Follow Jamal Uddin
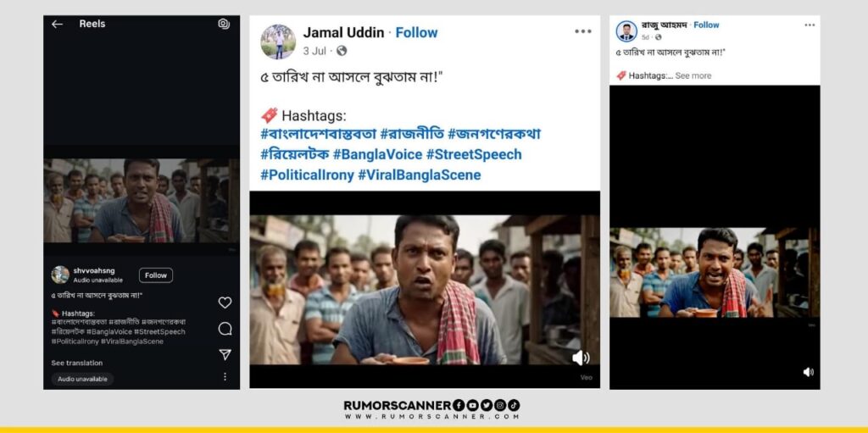868x433 pixels. tap(416, 33)
